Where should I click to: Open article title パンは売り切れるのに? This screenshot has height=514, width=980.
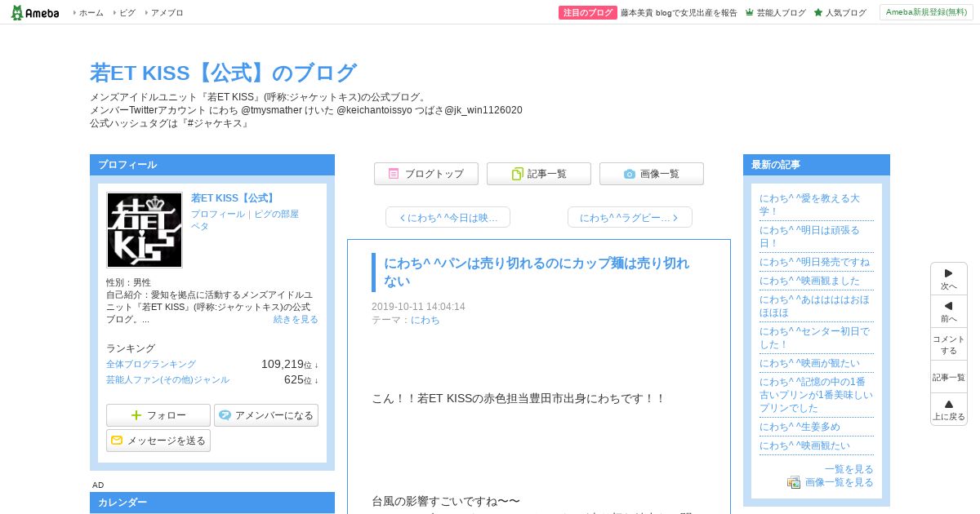537,273
